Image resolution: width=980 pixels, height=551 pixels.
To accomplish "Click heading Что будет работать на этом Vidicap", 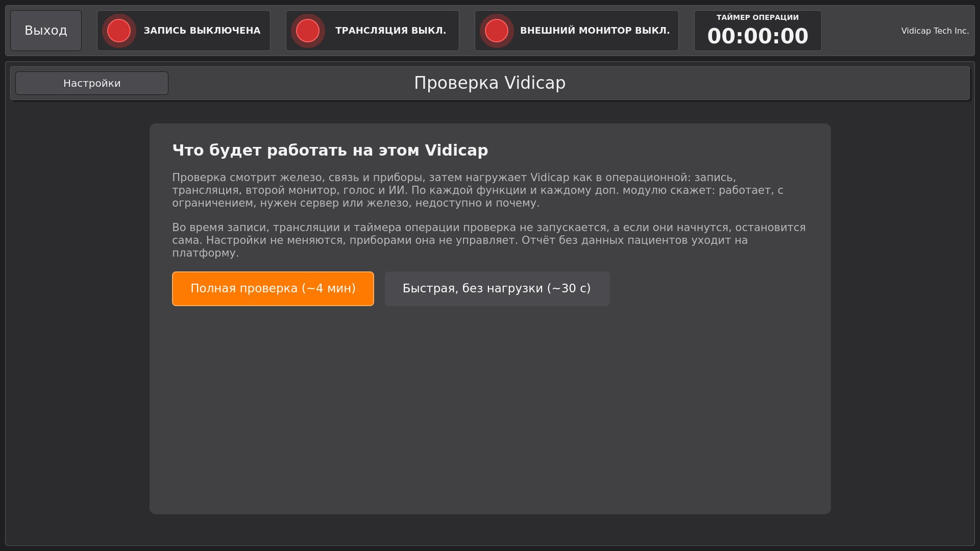I will pyautogui.click(x=330, y=150).
